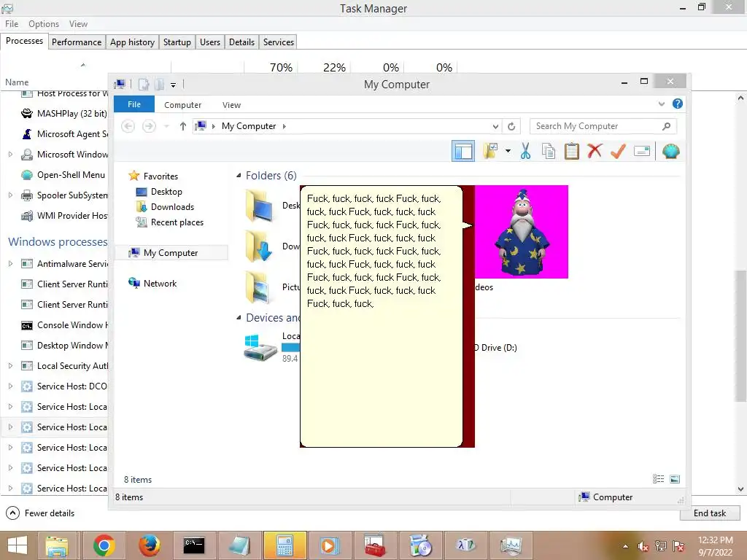This screenshot has height=560, width=747.
Task: Open the address bar history dropdown
Action: [x=495, y=126]
